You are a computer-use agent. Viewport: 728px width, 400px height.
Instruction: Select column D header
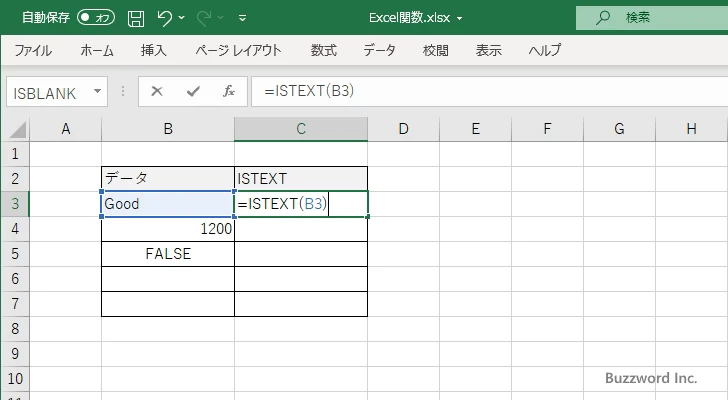pos(403,129)
